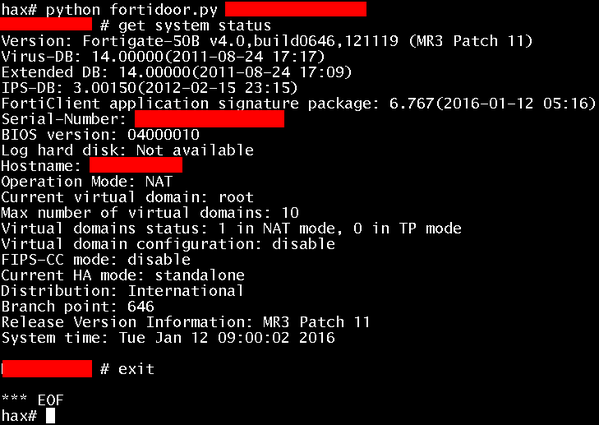The height and width of the screenshot is (425, 599).
Task: Click the red redaction bar after fortidoor.py
Action: point(296,9)
